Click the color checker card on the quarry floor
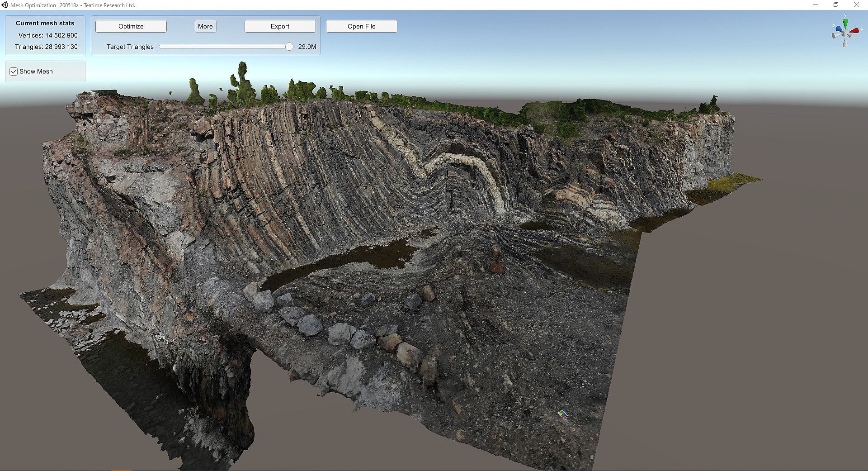The image size is (868, 471). click(562, 414)
